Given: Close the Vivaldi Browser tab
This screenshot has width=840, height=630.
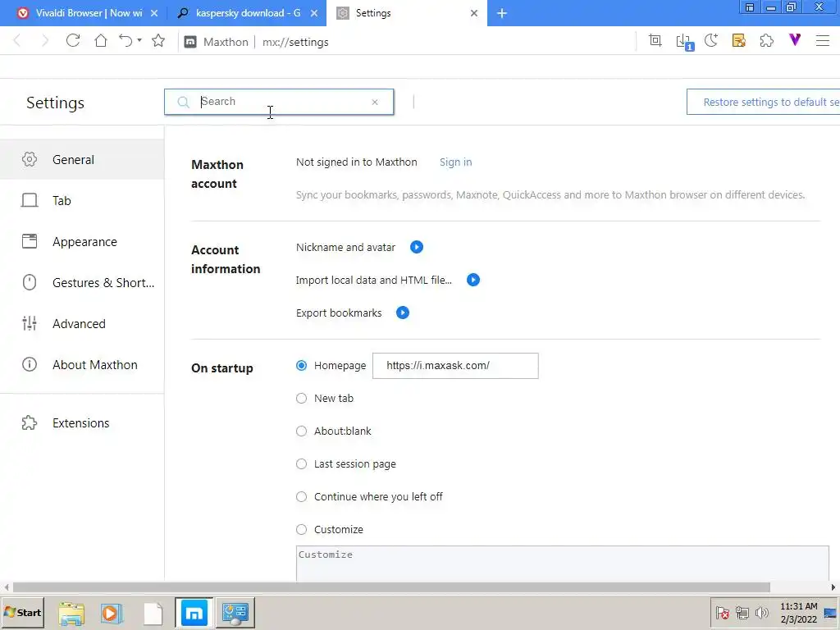Looking at the screenshot, I should coord(154,13).
